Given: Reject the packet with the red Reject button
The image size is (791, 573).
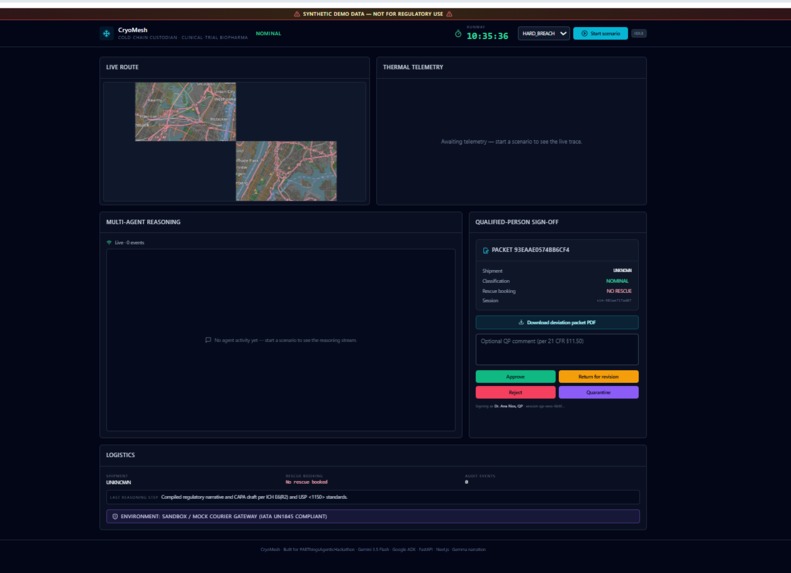Looking at the screenshot, I should (516, 392).
